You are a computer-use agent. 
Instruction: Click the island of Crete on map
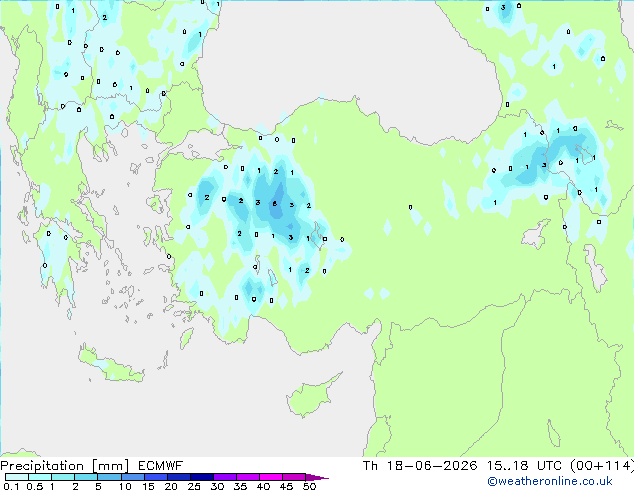[111, 366]
